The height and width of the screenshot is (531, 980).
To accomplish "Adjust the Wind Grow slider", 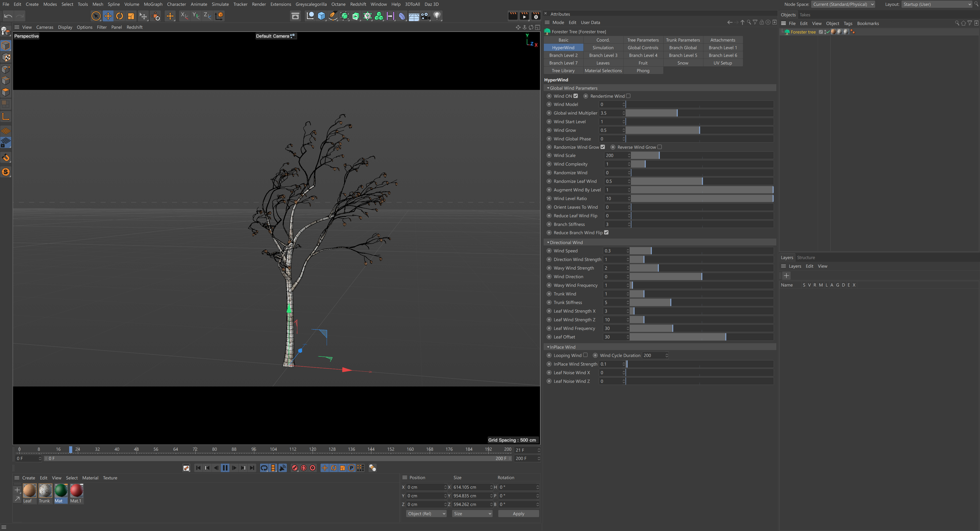I will tap(699, 130).
